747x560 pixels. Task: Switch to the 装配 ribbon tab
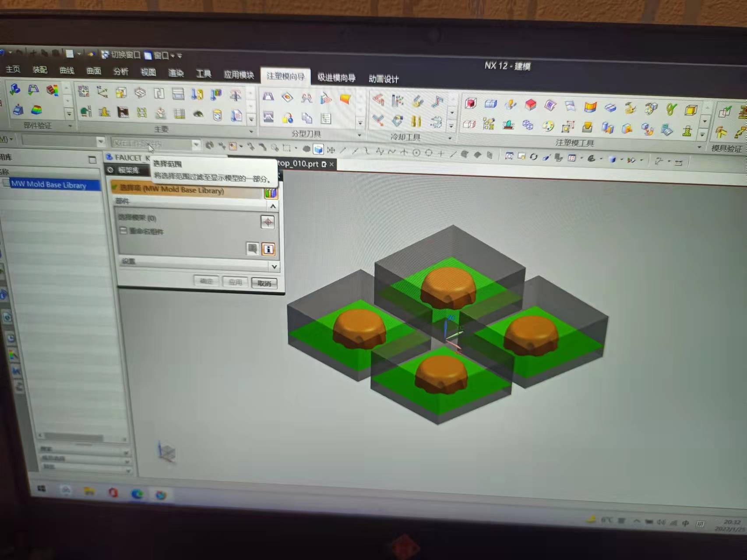point(40,70)
